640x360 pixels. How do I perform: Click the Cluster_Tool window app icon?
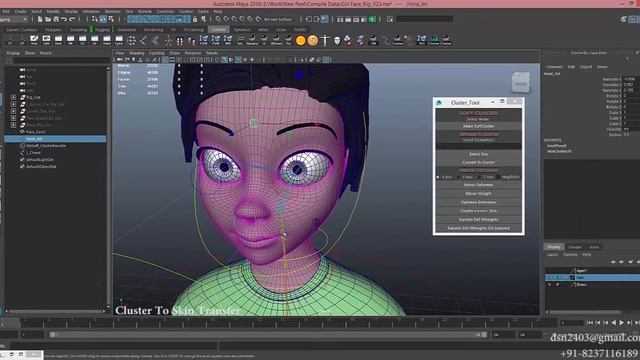pos(439,102)
